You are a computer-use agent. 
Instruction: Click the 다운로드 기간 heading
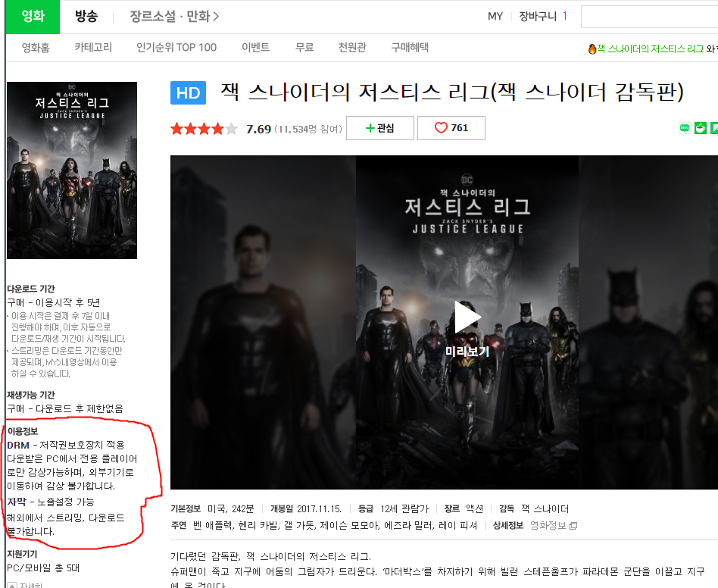[x=31, y=289]
